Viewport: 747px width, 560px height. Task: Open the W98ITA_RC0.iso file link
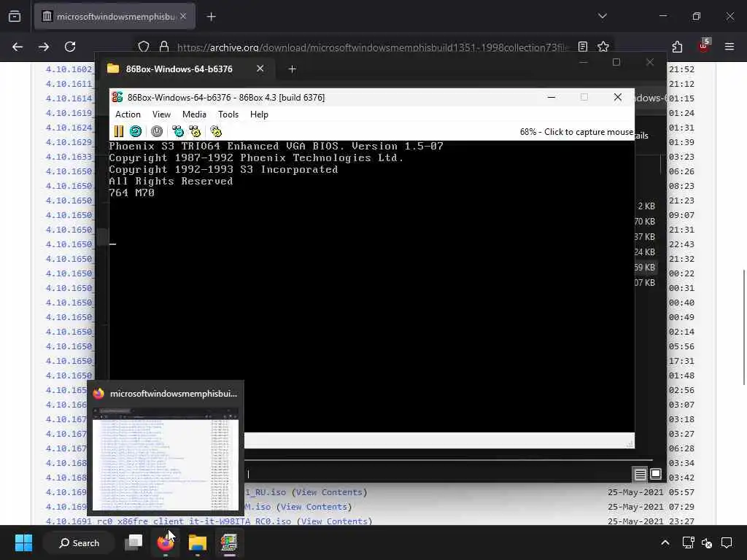pos(169,521)
